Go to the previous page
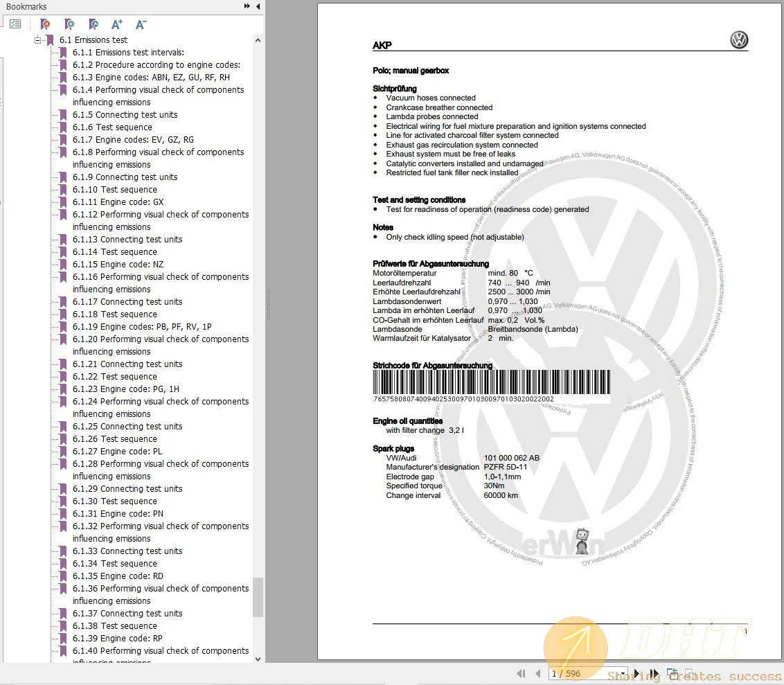 pyautogui.click(x=538, y=673)
